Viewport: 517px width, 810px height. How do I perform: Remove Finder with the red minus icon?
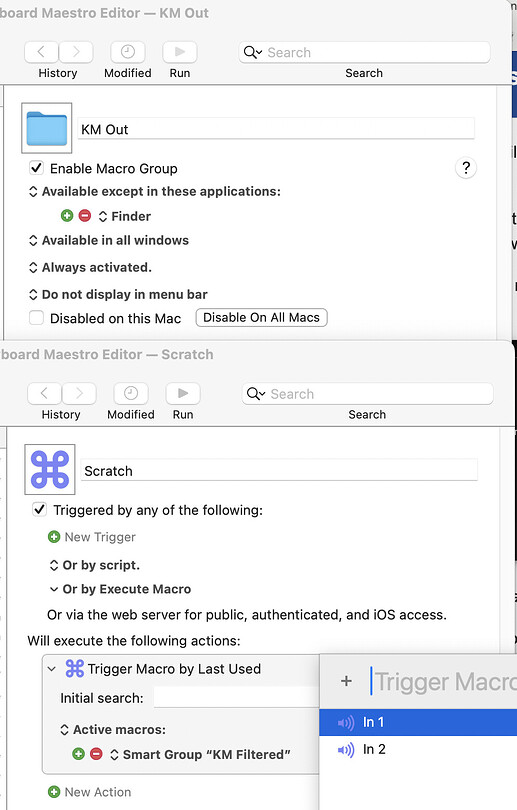pyautogui.click(x=85, y=216)
